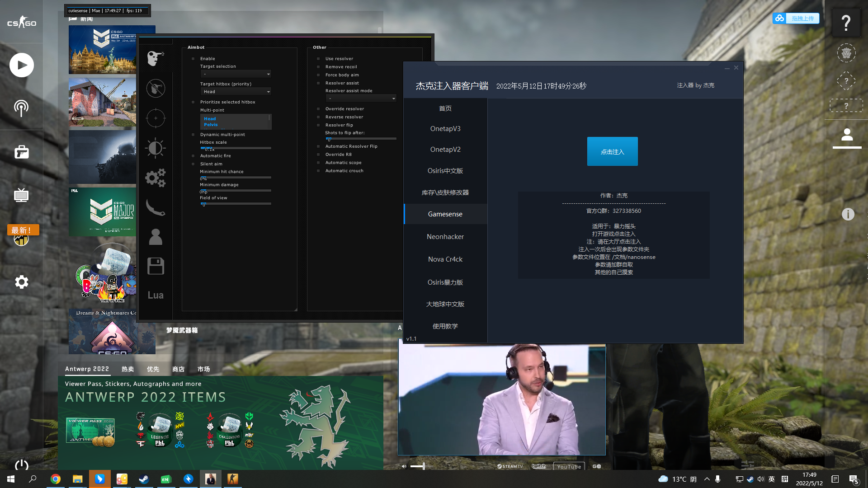The image size is (868, 488).
Task: Adjust the Hitbox scale slider
Action: [x=236, y=148]
